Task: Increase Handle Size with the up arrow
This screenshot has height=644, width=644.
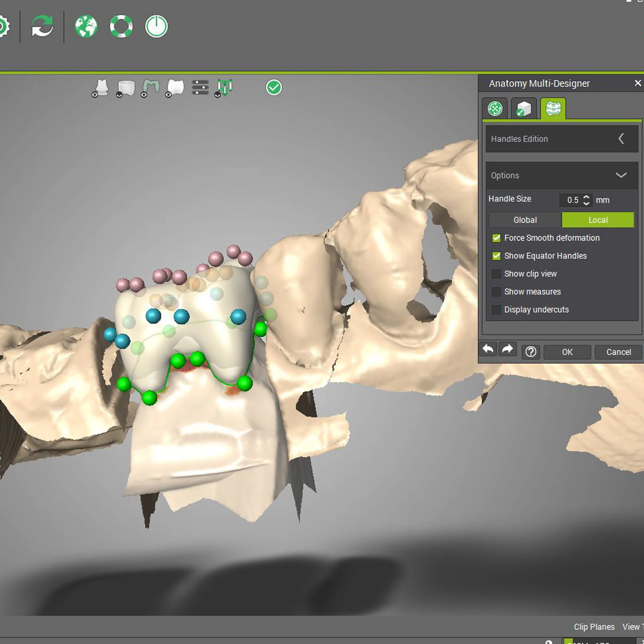Action: (586, 197)
